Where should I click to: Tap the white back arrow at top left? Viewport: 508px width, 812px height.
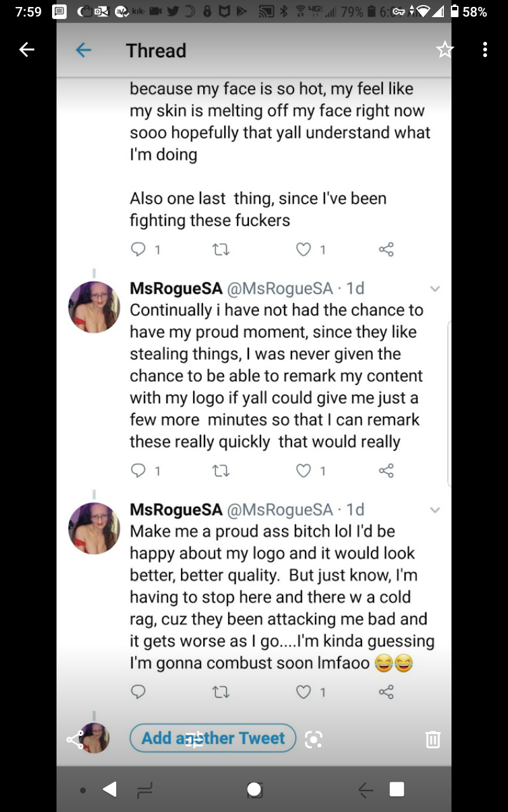coord(27,49)
